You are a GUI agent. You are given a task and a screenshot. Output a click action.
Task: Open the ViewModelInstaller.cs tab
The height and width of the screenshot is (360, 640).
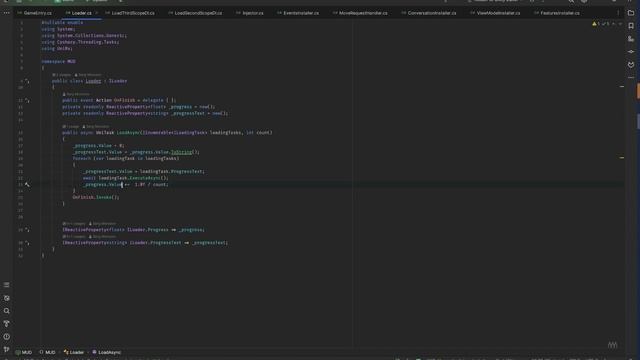click(495, 13)
